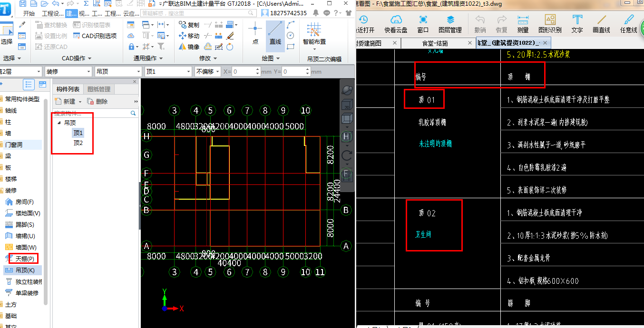
Task: Select the Text (文字) tool
Action: pos(577,24)
